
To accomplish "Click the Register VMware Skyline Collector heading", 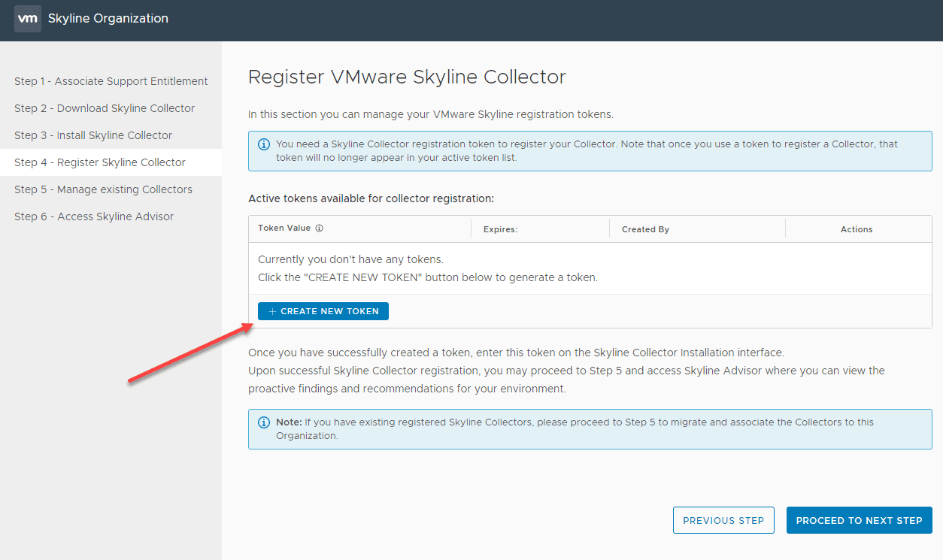I will pos(407,77).
